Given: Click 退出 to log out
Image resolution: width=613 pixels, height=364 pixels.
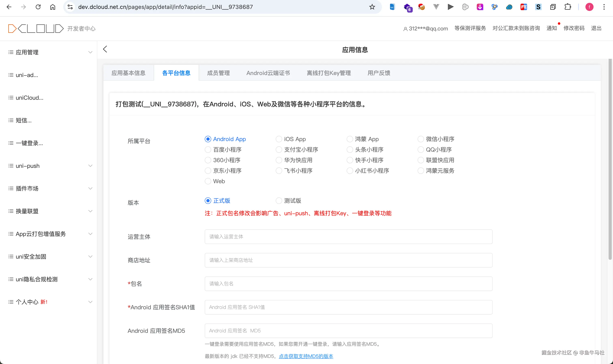Looking at the screenshot, I should pyautogui.click(x=596, y=28).
